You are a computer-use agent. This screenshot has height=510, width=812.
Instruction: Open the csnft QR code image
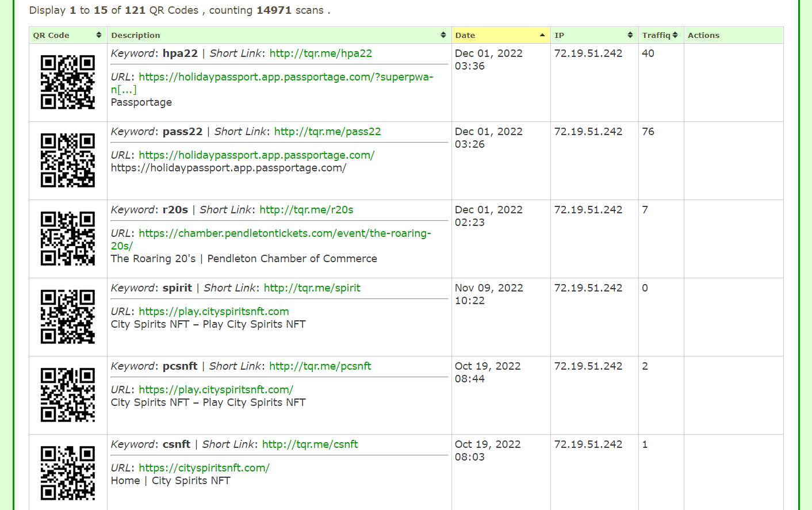68,473
